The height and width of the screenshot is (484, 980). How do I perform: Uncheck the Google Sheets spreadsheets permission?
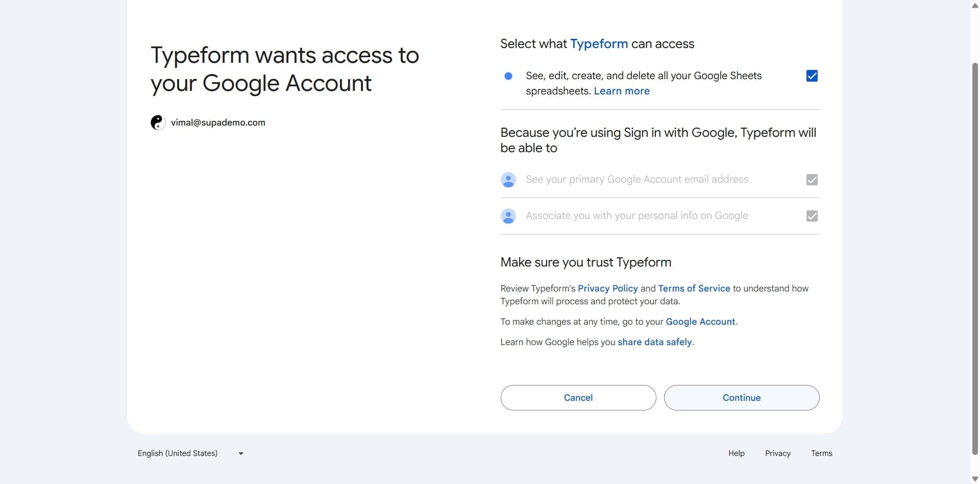(812, 76)
